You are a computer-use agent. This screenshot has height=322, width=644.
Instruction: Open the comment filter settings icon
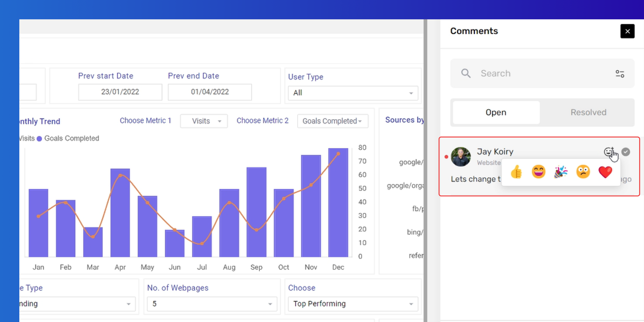(620, 74)
